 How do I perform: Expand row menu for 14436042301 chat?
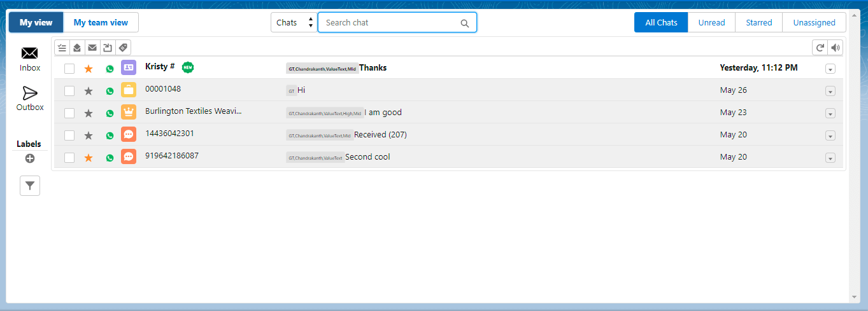pyautogui.click(x=830, y=136)
